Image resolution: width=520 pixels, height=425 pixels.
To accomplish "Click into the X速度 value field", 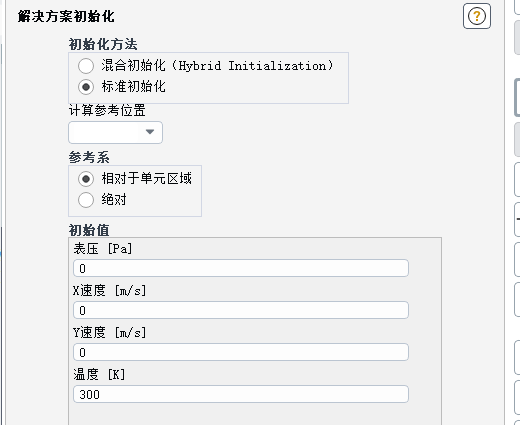I will tap(241, 310).
